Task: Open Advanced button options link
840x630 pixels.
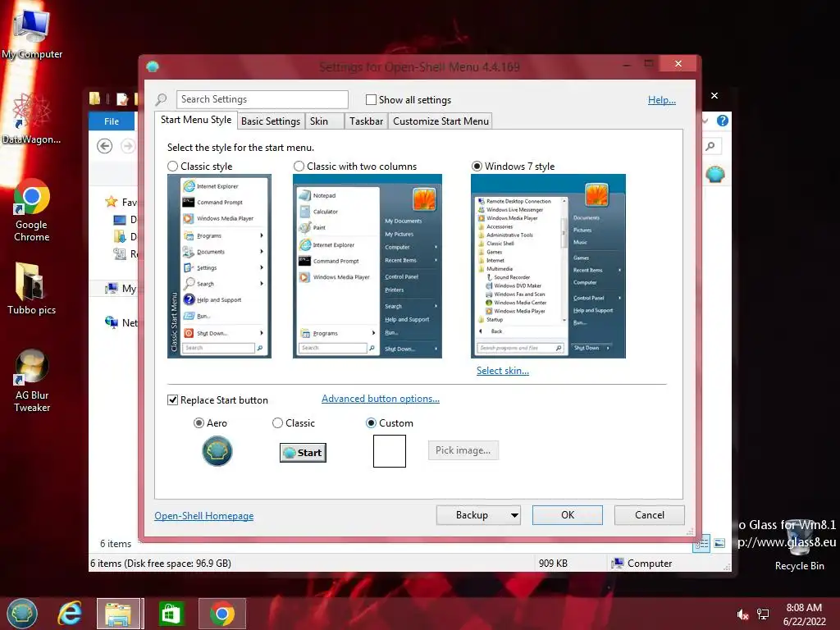Action: 381,399
